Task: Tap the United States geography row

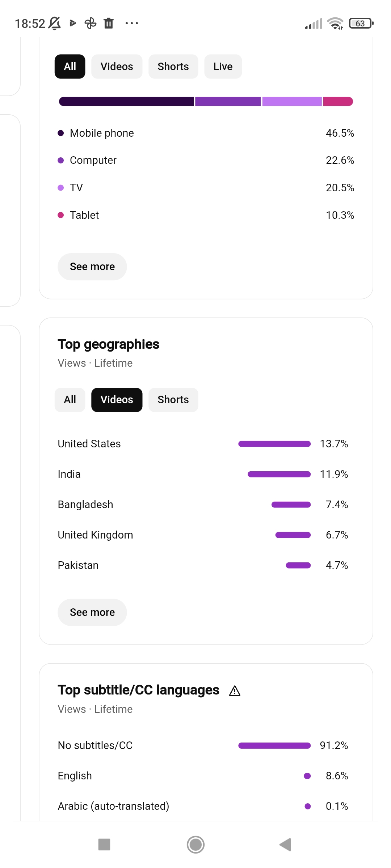Action: (x=203, y=444)
